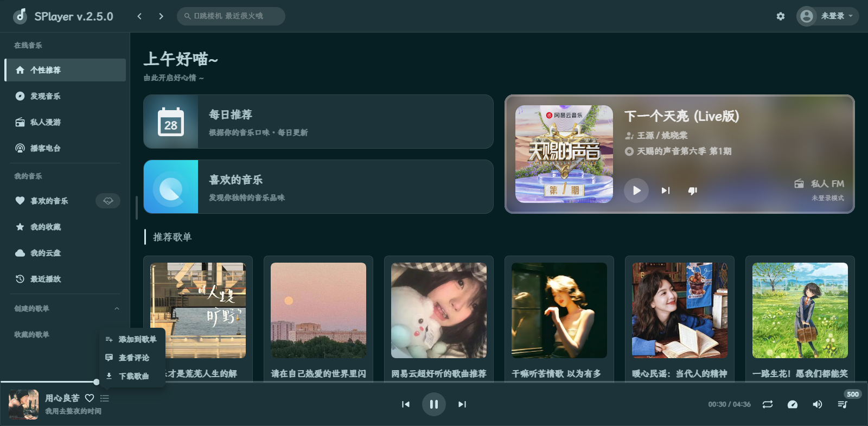Play the 私人 FM song

point(636,190)
